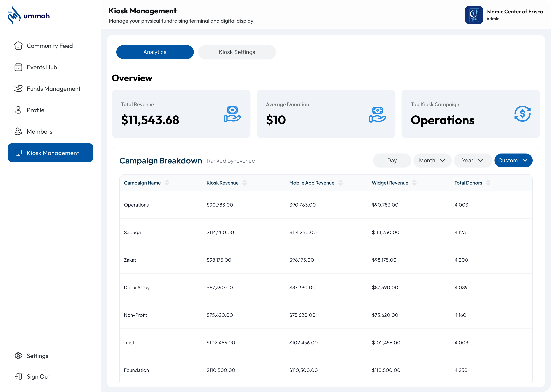Screen dimensions: 551x392
Task: Click Dollar A Day campaign name
Action: [137, 287]
